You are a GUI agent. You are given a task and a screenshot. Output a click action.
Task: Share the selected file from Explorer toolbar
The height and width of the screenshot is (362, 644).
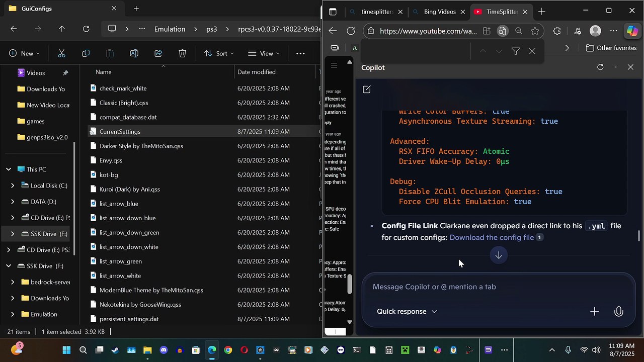pos(158,53)
